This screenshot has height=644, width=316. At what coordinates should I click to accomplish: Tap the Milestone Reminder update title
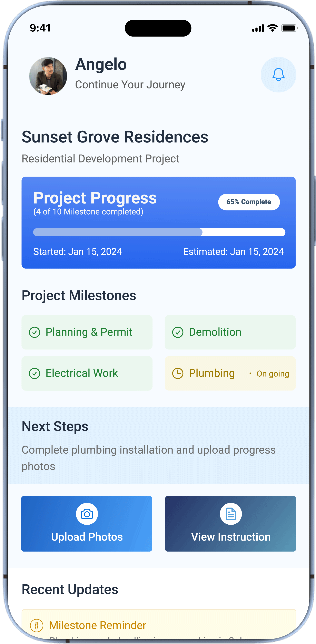[98, 625]
